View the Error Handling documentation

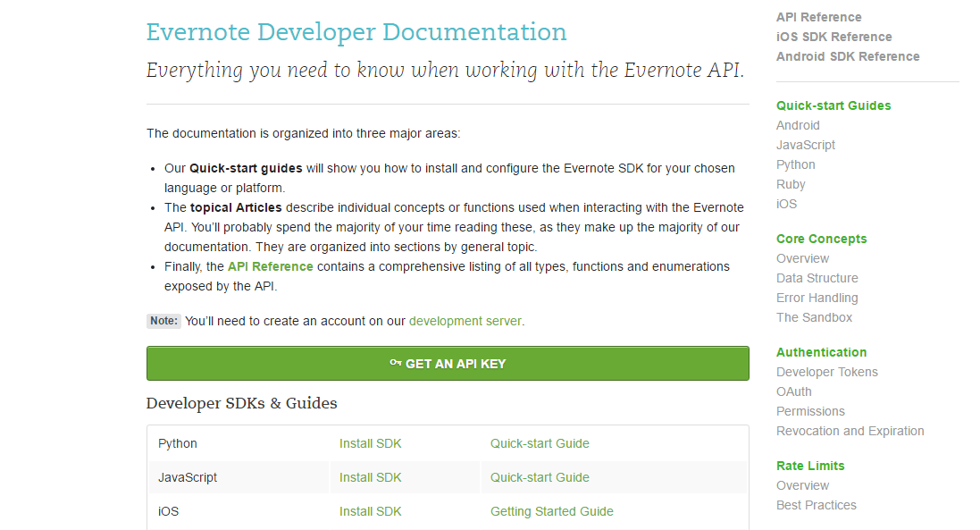[817, 297]
